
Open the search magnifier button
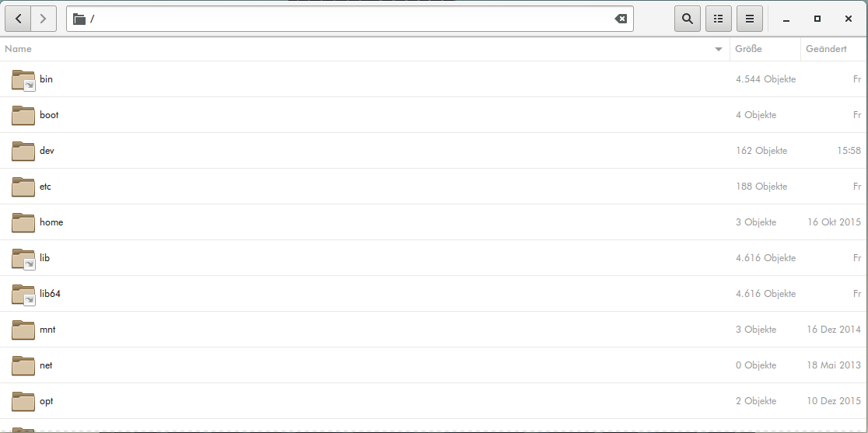pos(688,19)
